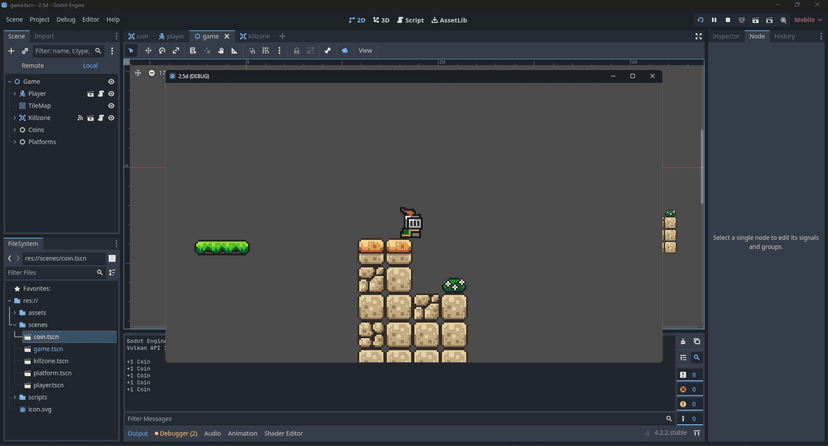Toggle visibility of the TileMap node
828x446 pixels.
click(x=111, y=106)
